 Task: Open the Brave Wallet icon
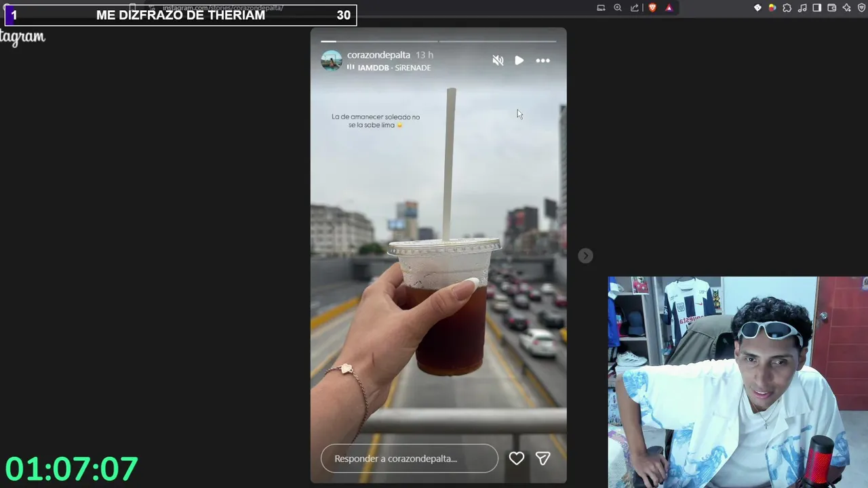[832, 8]
